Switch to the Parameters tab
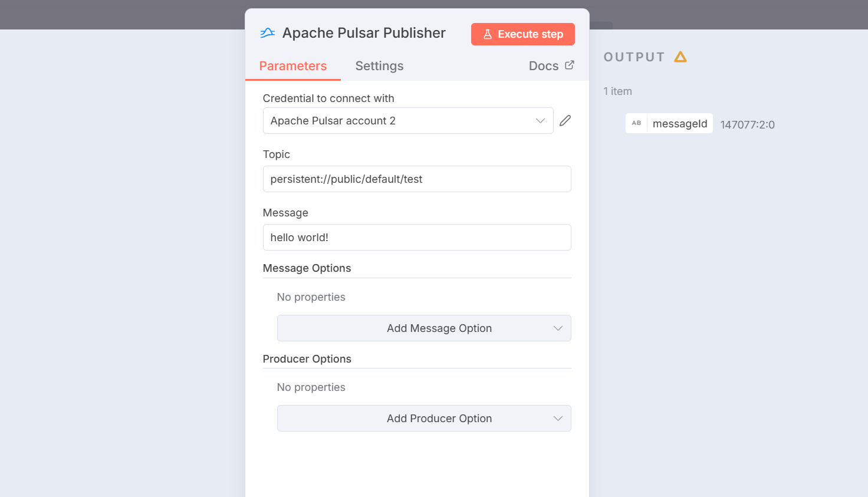Viewport: 868px width, 497px height. pyautogui.click(x=293, y=66)
